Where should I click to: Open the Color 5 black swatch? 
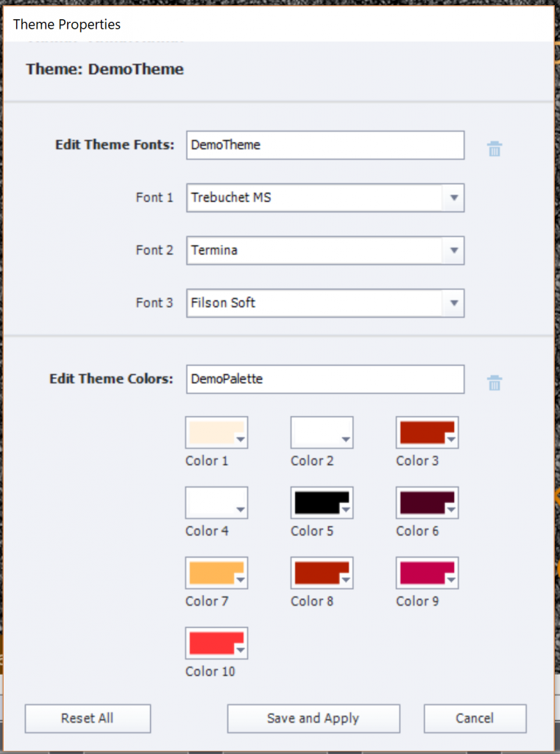(322, 502)
